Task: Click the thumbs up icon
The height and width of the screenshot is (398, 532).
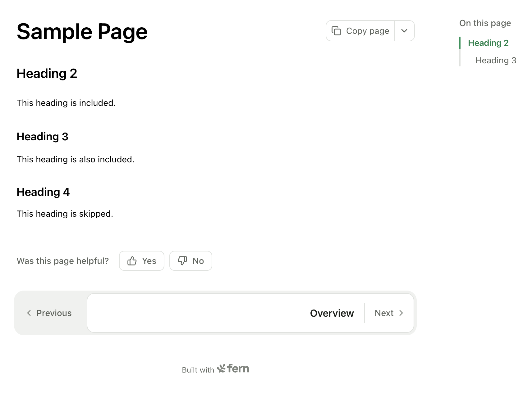Action: (x=132, y=261)
